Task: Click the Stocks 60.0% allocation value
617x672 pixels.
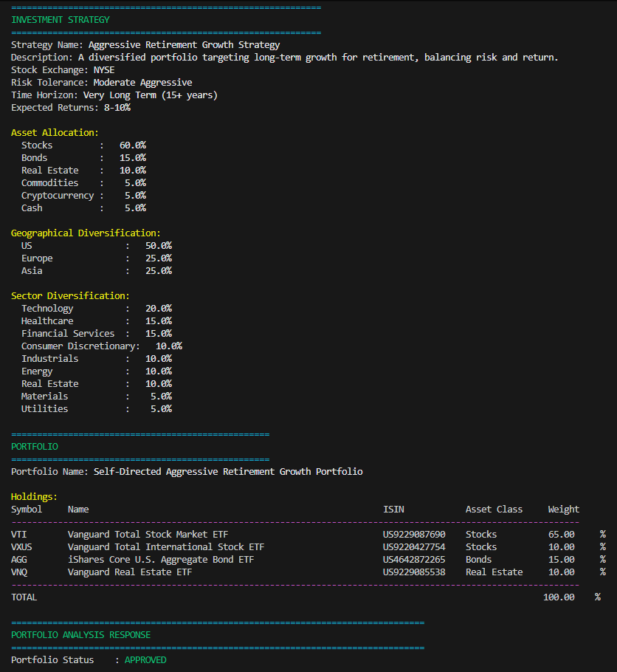Action: click(x=133, y=145)
